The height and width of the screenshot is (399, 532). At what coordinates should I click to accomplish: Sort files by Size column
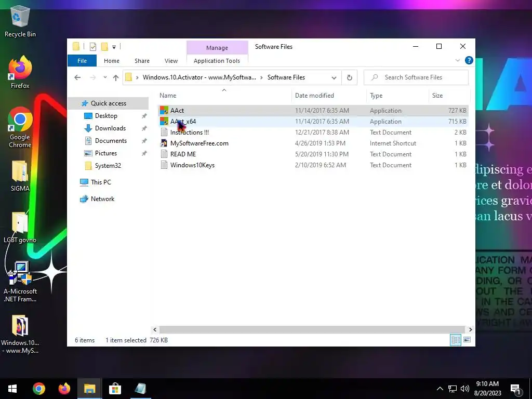[x=449, y=96]
